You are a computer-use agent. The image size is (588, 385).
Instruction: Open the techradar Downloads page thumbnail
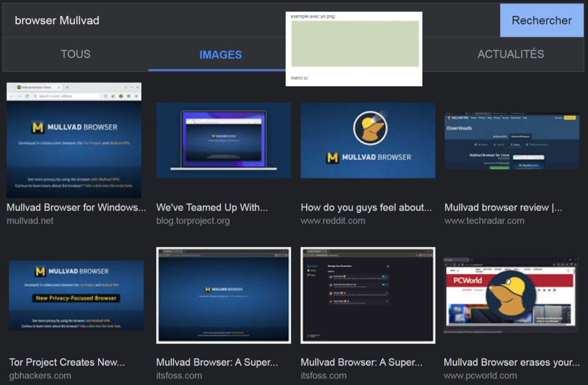click(x=512, y=141)
